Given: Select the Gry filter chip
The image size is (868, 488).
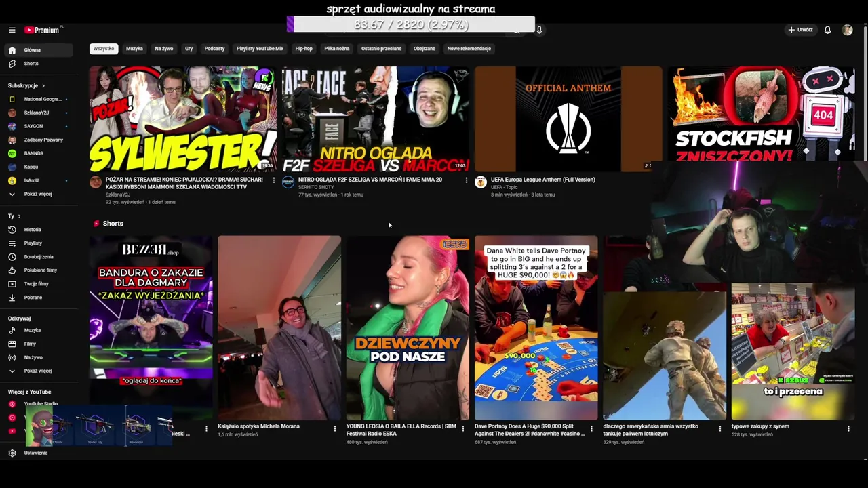Looking at the screenshot, I should click(x=189, y=49).
